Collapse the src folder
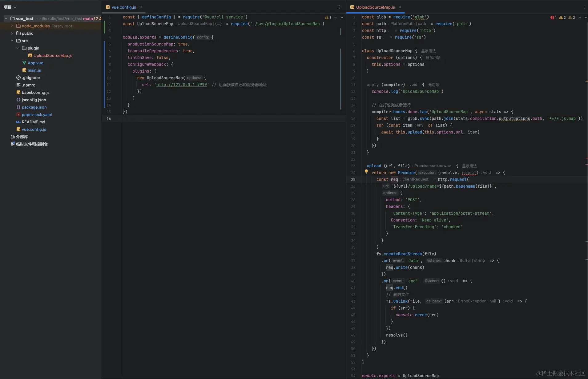This screenshot has width=588, height=379. pyautogui.click(x=12, y=41)
